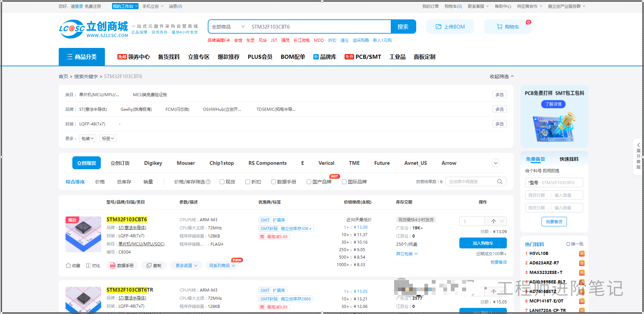644x314 pixels.
Task: Click the favorite star icon for STM32F103CBT6
Action: coord(68,265)
